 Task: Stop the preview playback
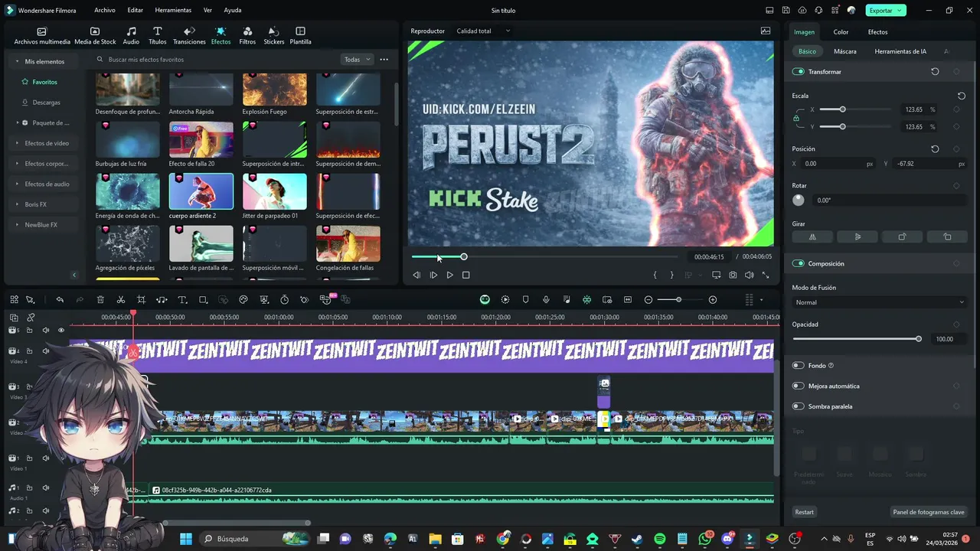point(465,275)
